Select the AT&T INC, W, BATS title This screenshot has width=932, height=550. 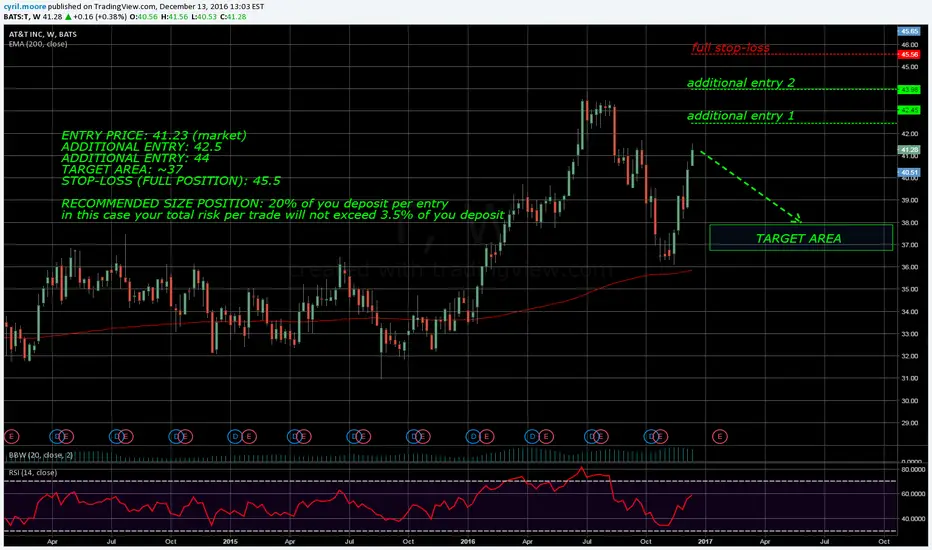tap(43, 34)
